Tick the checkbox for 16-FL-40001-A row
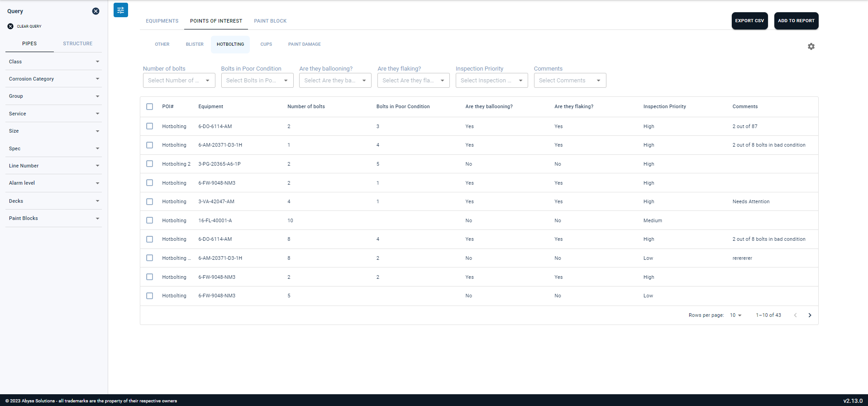 pyautogui.click(x=150, y=220)
